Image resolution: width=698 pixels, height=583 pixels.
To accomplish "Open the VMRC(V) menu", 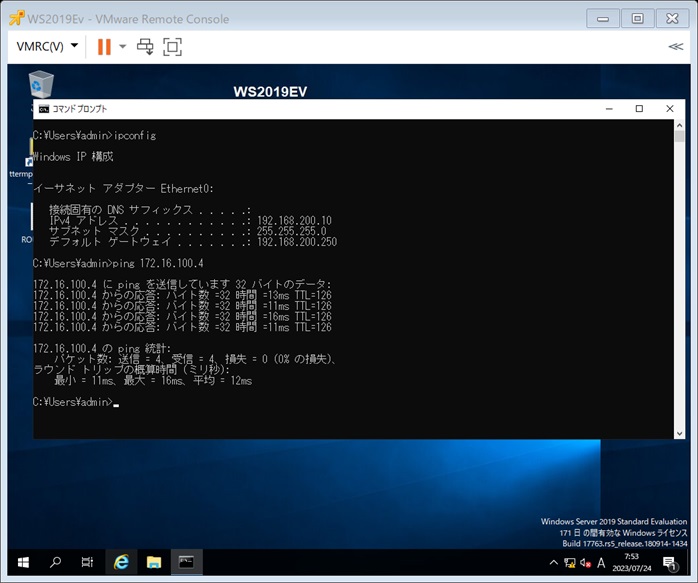I will [x=47, y=46].
